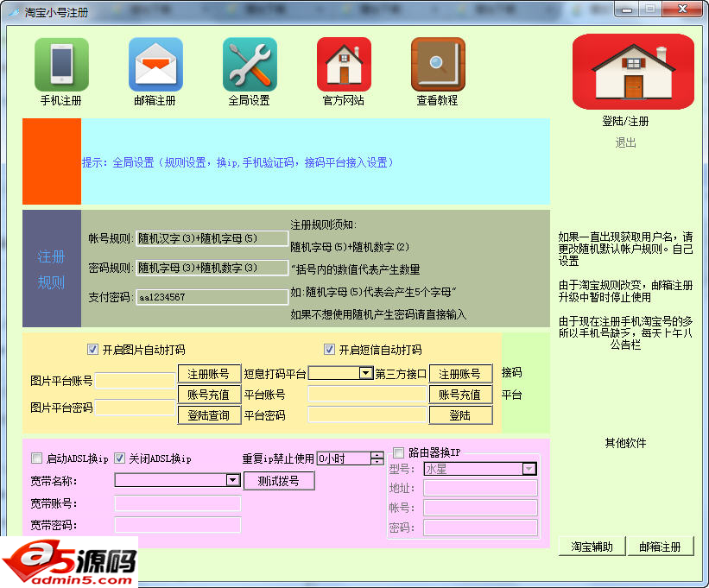Enable 路由器换IP checkbox

[398, 452]
